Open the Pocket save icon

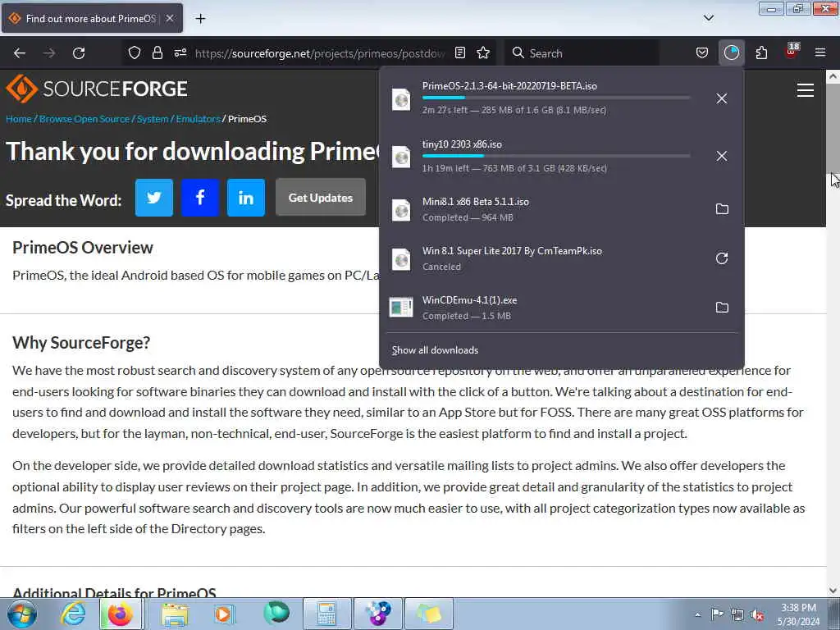coord(702,53)
